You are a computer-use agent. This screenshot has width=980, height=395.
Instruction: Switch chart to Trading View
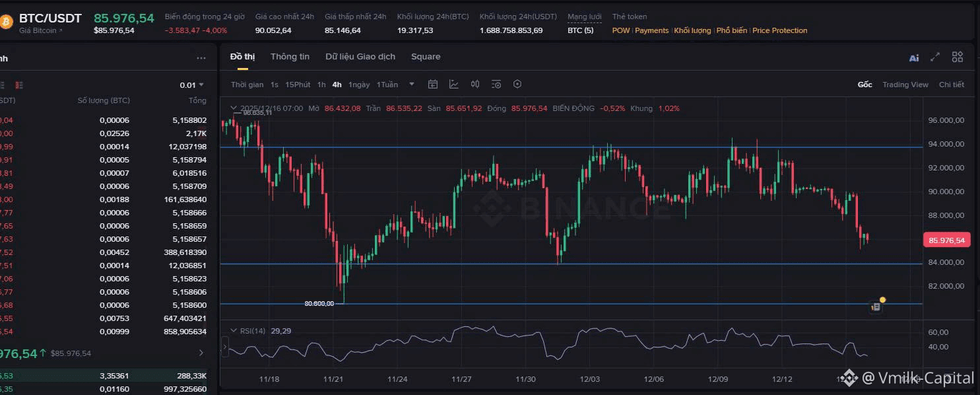905,85
